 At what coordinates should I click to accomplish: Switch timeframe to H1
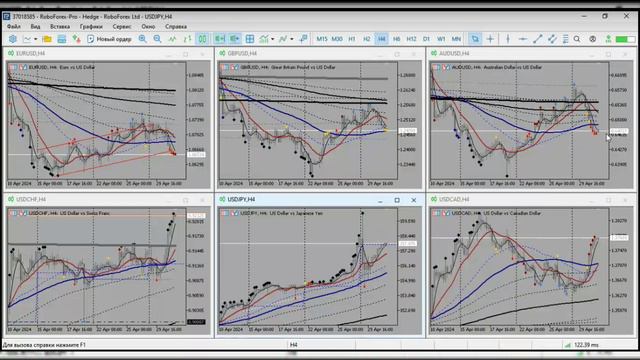(x=352, y=39)
